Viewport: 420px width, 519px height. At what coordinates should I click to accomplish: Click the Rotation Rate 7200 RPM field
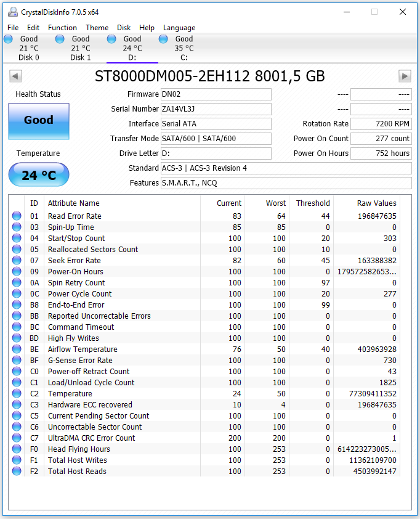(381, 124)
